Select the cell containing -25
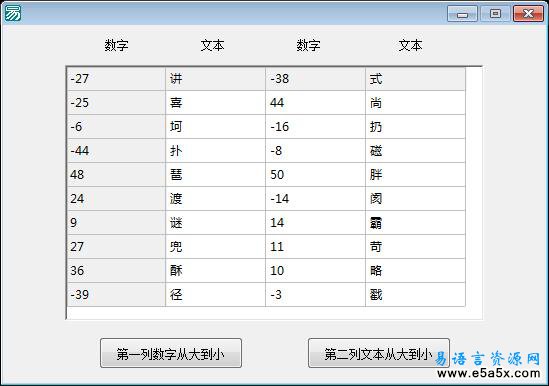Screen dimensions: 549x386 (x=116, y=103)
